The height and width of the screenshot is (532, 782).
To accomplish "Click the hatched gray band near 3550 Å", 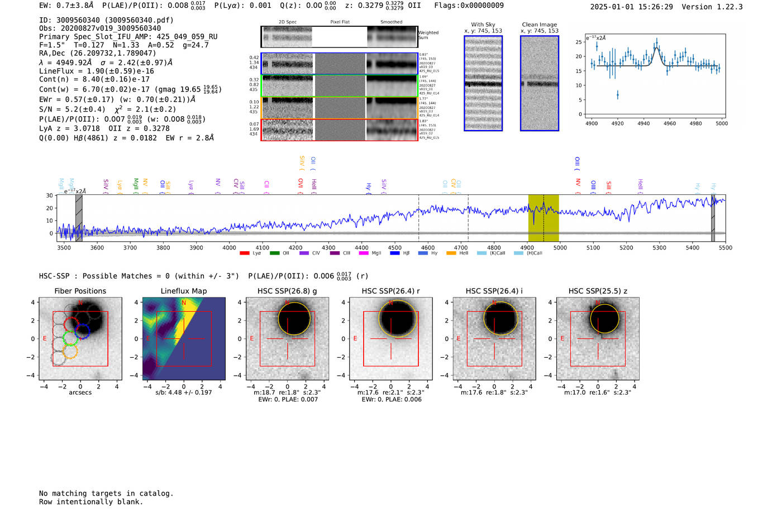I will 79,218.
